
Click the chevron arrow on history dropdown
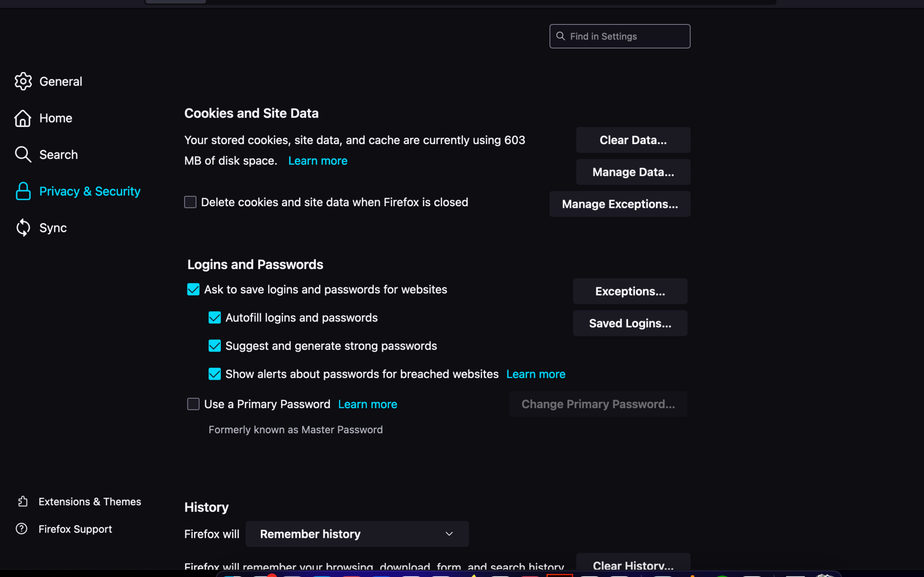tap(449, 534)
